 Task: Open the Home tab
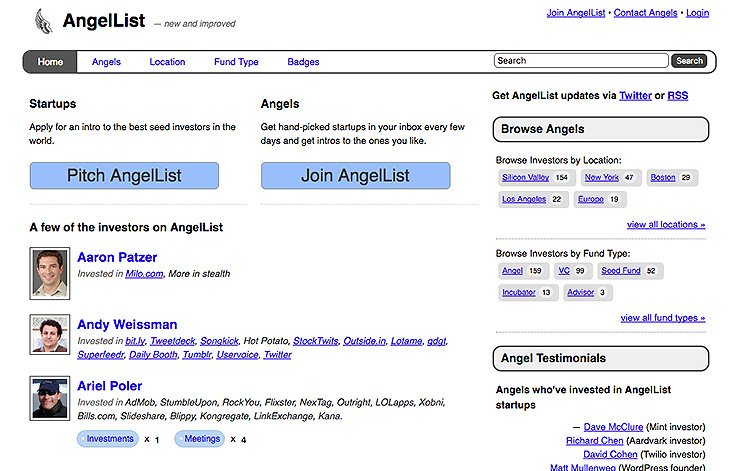pyautogui.click(x=50, y=62)
